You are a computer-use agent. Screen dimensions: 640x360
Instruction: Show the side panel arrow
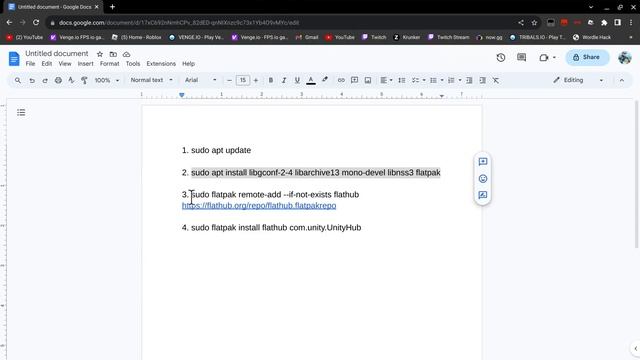(x=635, y=349)
